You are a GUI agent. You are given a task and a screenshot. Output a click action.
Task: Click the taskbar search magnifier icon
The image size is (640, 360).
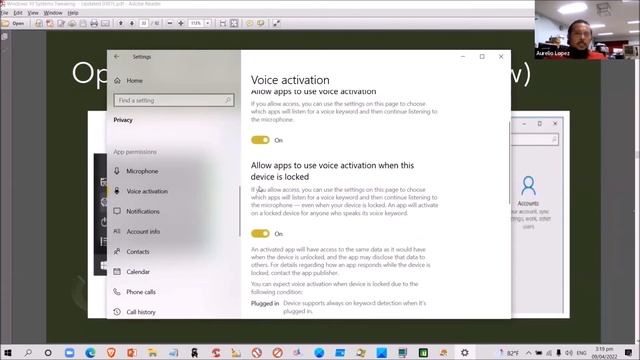click(x=28, y=353)
